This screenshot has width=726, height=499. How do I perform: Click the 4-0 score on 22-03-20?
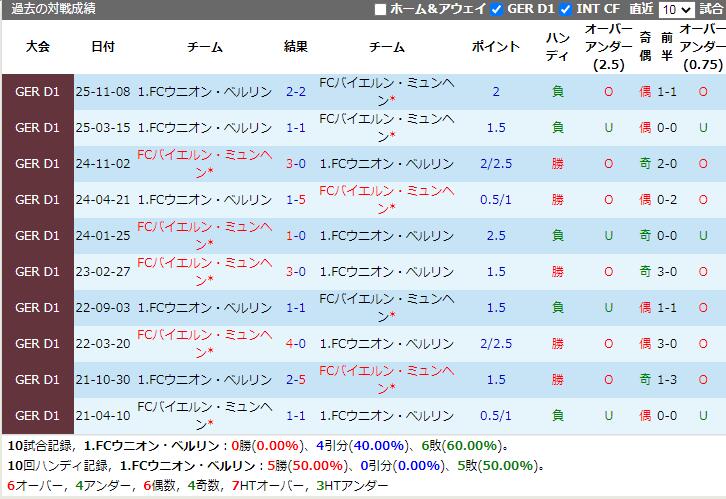click(x=295, y=344)
